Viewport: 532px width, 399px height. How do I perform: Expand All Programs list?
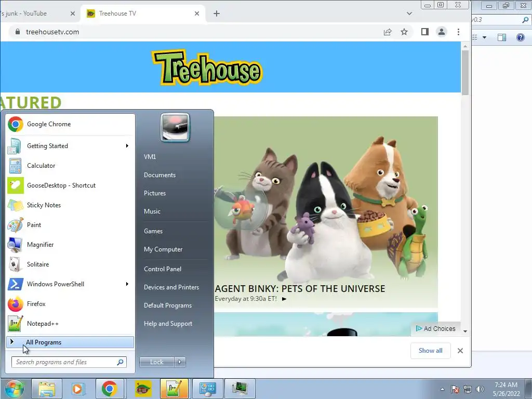(x=70, y=342)
